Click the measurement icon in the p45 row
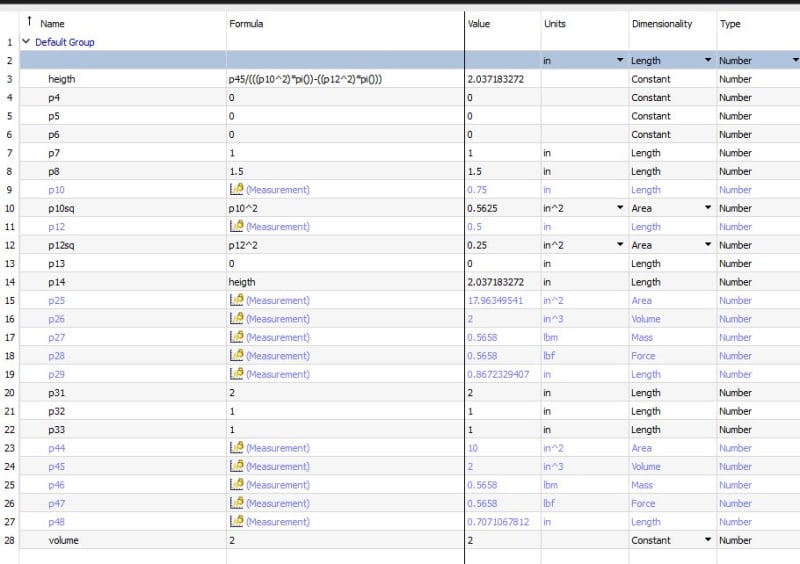The height and width of the screenshot is (564, 800). tap(236, 466)
